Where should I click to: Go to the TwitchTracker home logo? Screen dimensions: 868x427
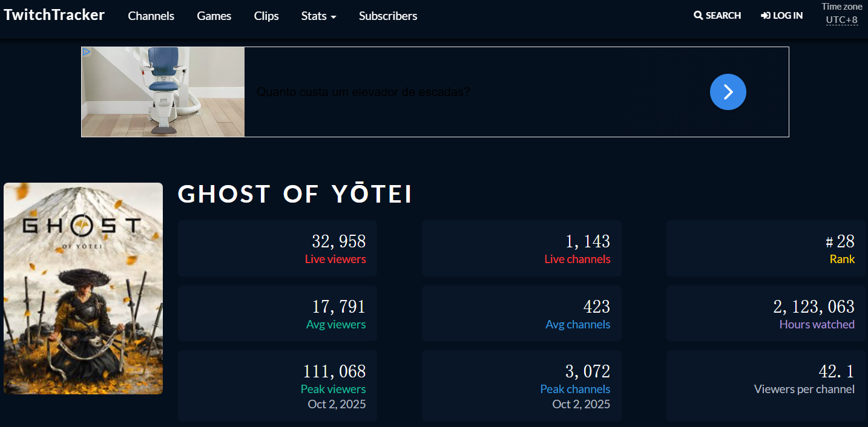click(54, 15)
